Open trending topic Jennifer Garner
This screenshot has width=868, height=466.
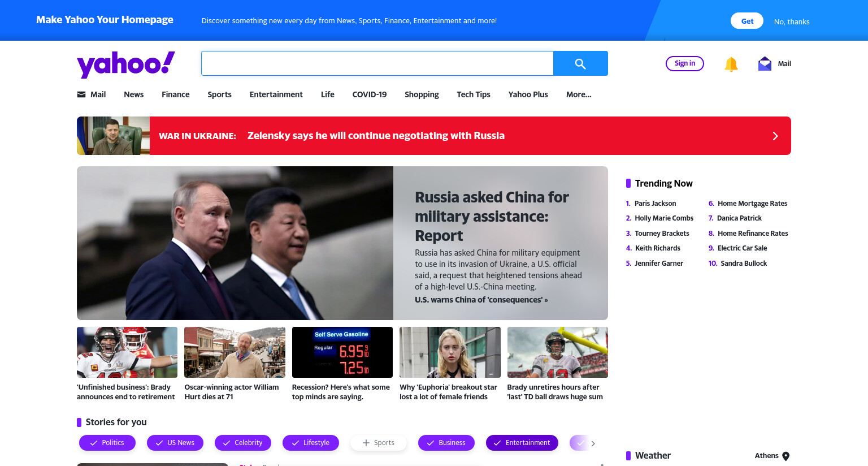tap(659, 264)
